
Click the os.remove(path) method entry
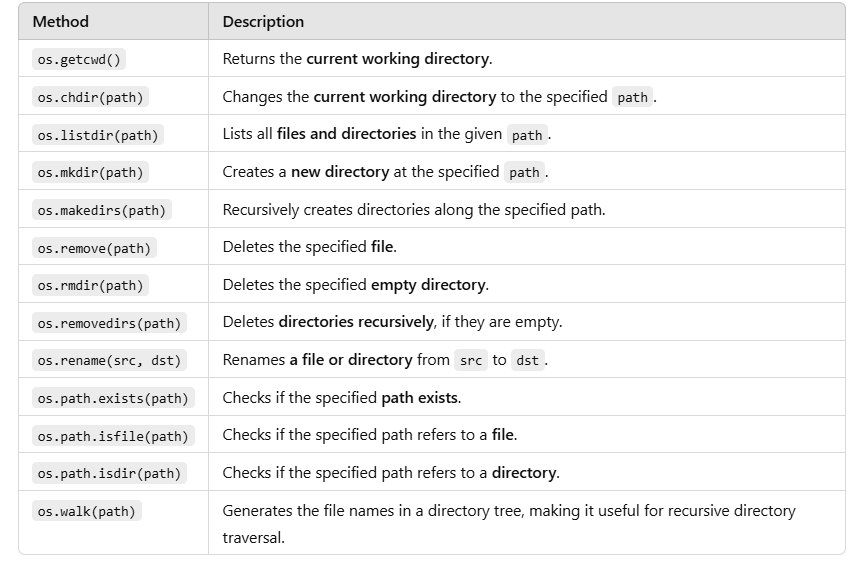[94, 248]
